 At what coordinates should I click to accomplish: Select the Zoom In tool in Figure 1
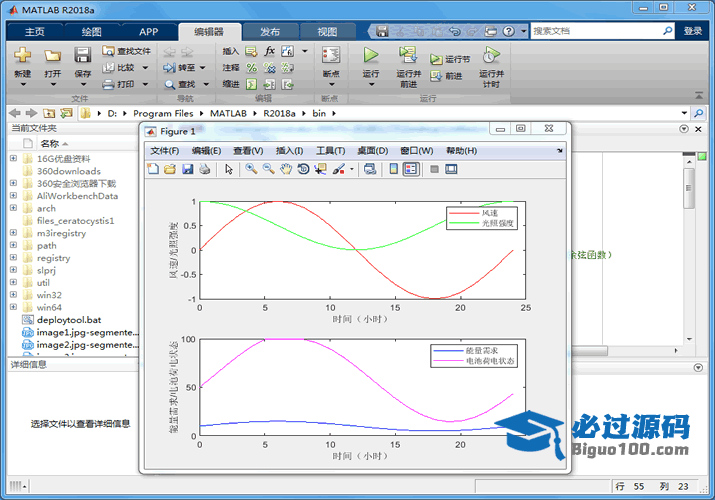251,169
